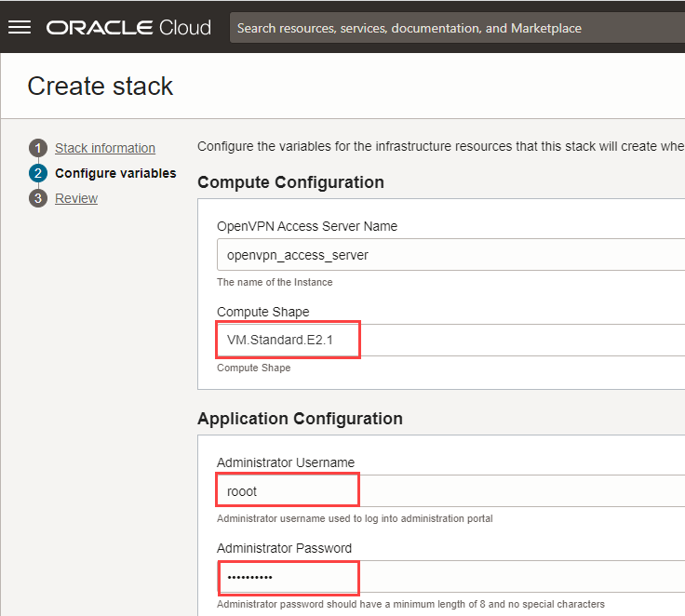
Task: Open the Compute Shape dropdown
Action: click(450, 340)
